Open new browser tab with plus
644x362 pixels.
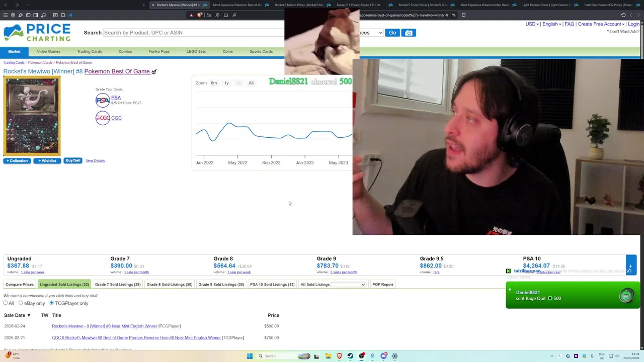pos(144,5)
